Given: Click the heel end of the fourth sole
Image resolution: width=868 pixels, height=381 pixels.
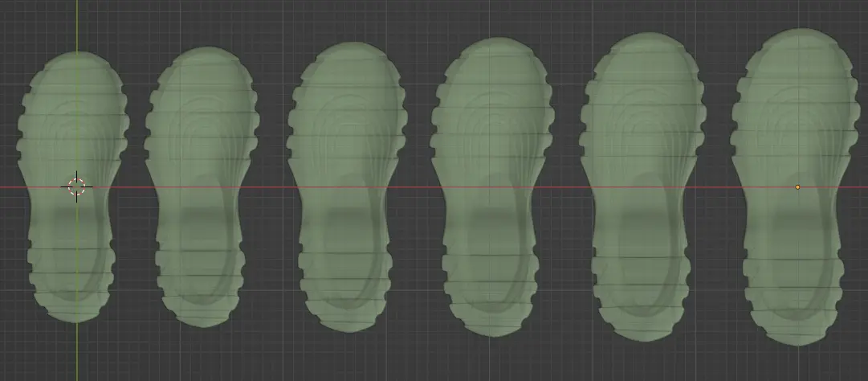Looking at the screenshot, I should pos(493,330).
